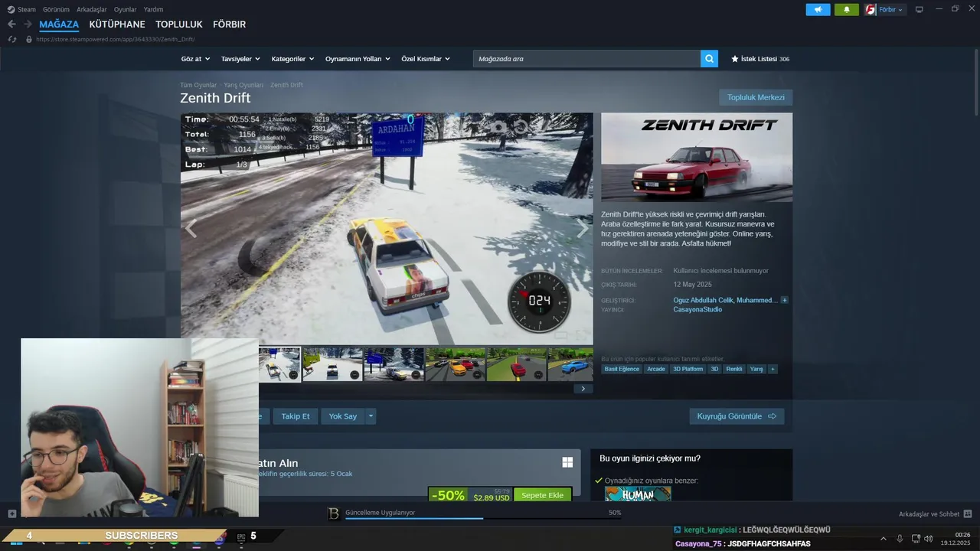This screenshot has height=551, width=980.
Task: Open the Tüm Oyunlar breadcrumb
Action: coord(198,85)
